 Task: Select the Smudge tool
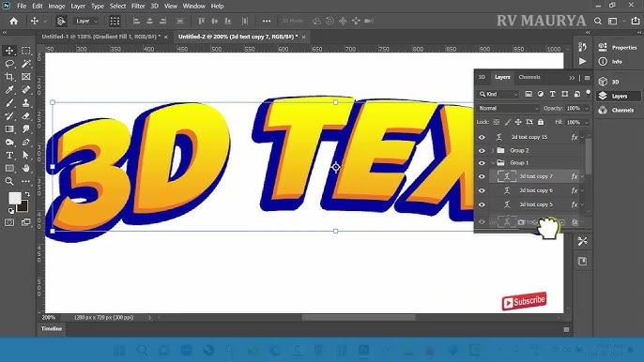coord(26,129)
